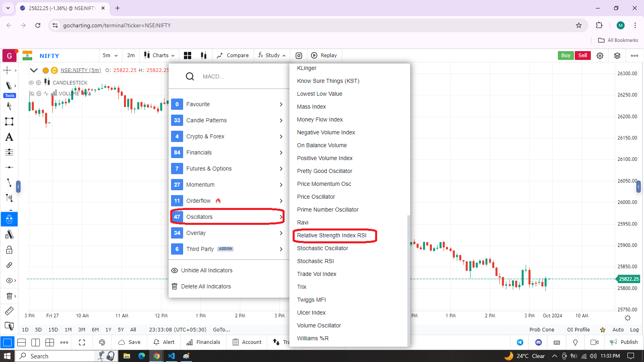Open the keyboard shortcuts icon
This screenshot has height=362, width=644.
click(x=557, y=342)
